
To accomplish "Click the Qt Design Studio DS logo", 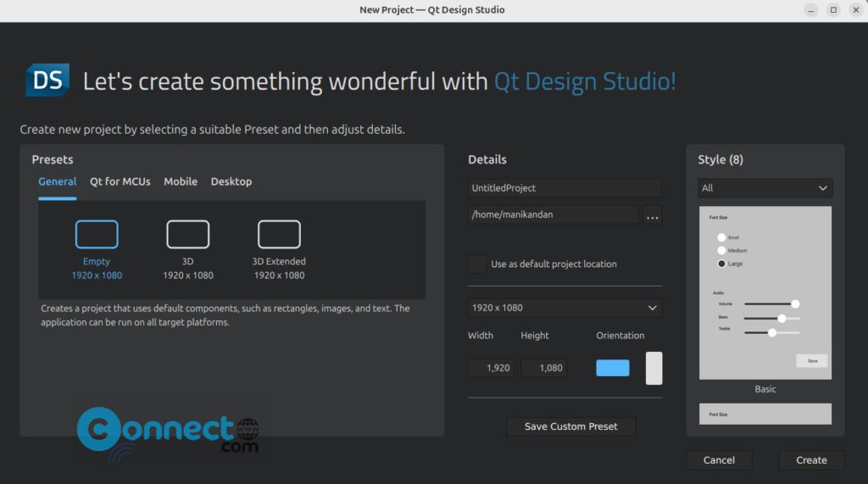I will (x=47, y=81).
